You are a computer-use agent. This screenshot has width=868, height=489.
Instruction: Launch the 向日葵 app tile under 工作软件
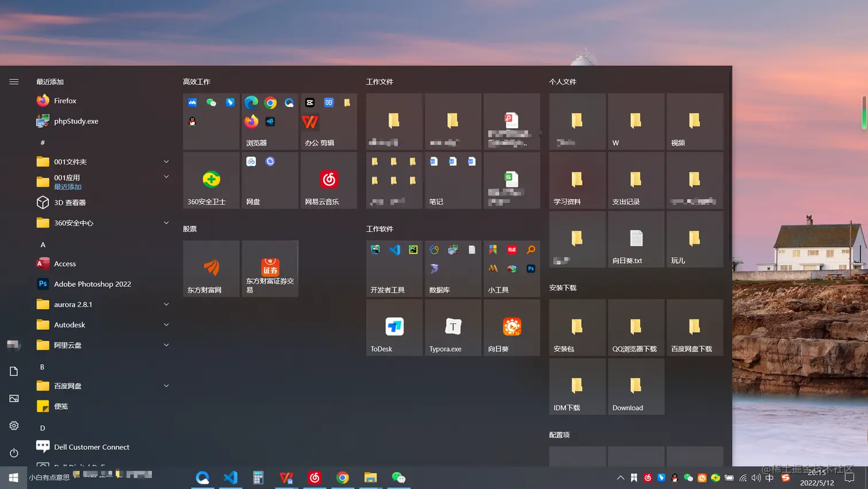click(512, 328)
